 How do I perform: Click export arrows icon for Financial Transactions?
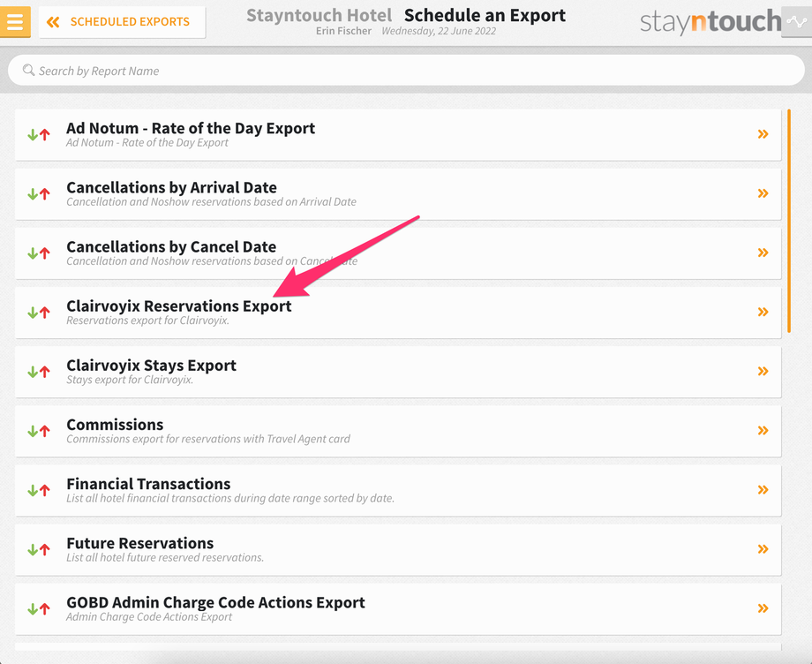pos(39,490)
